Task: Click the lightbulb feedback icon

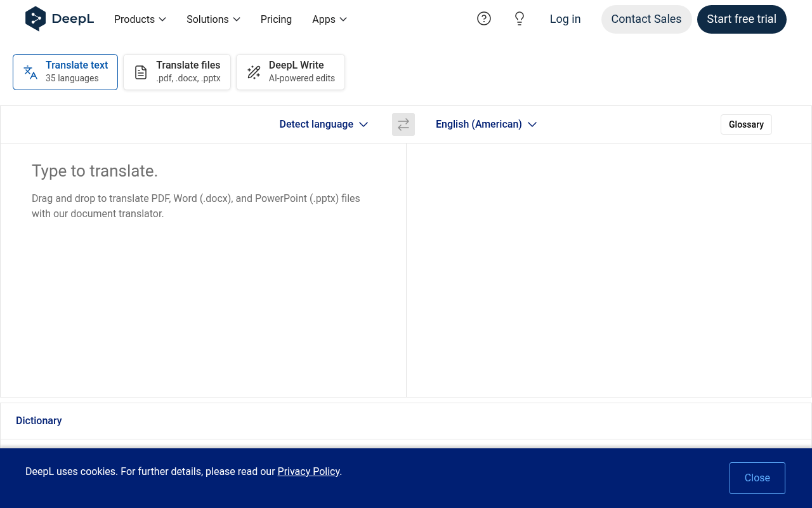Action: pyautogui.click(x=520, y=18)
